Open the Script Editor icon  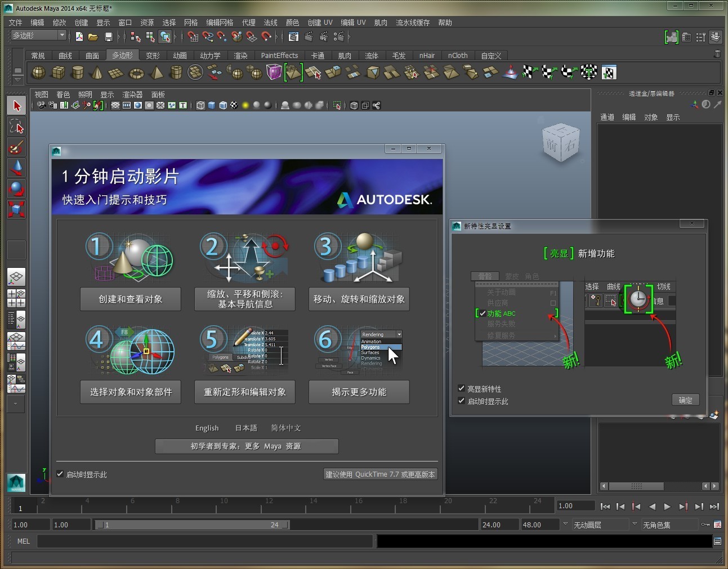[717, 541]
